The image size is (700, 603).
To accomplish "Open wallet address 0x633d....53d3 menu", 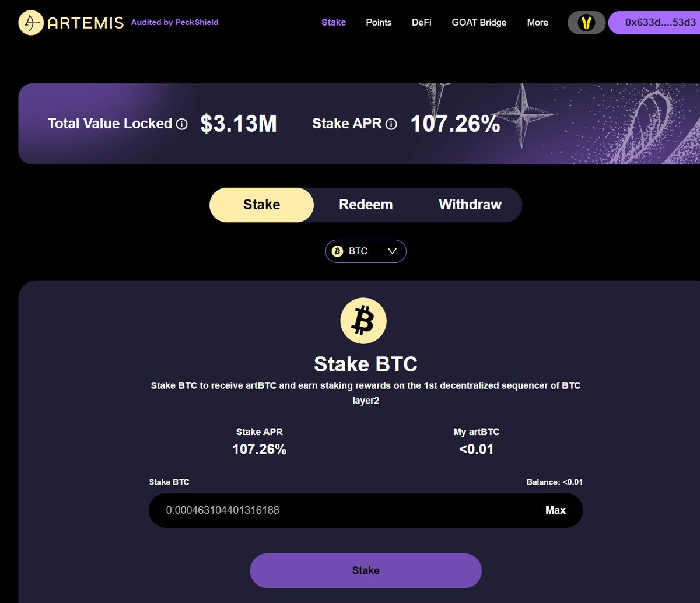I will point(654,23).
